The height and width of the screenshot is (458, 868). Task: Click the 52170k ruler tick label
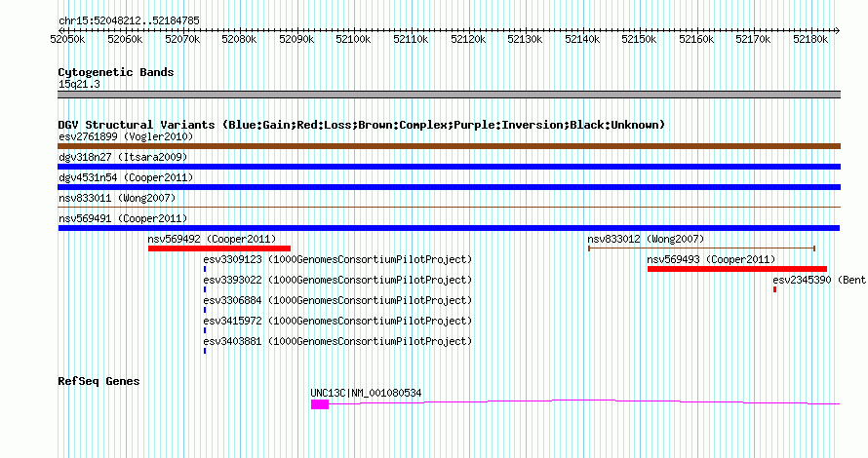[x=753, y=39]
